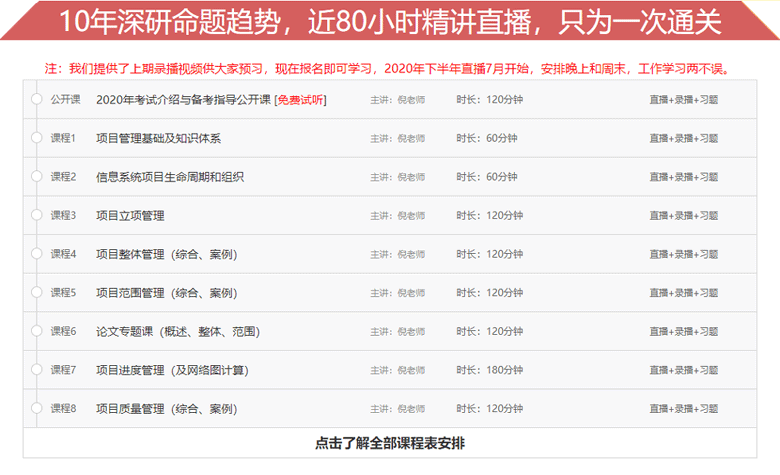The height and width of the screenshot is (475, 780).
Task: Click the circle marker beside 课程8
Action: [x=36, y=408]
